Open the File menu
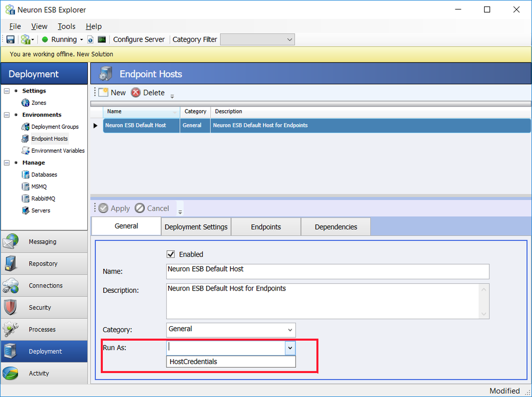532x397 pixels. (15, 26)
